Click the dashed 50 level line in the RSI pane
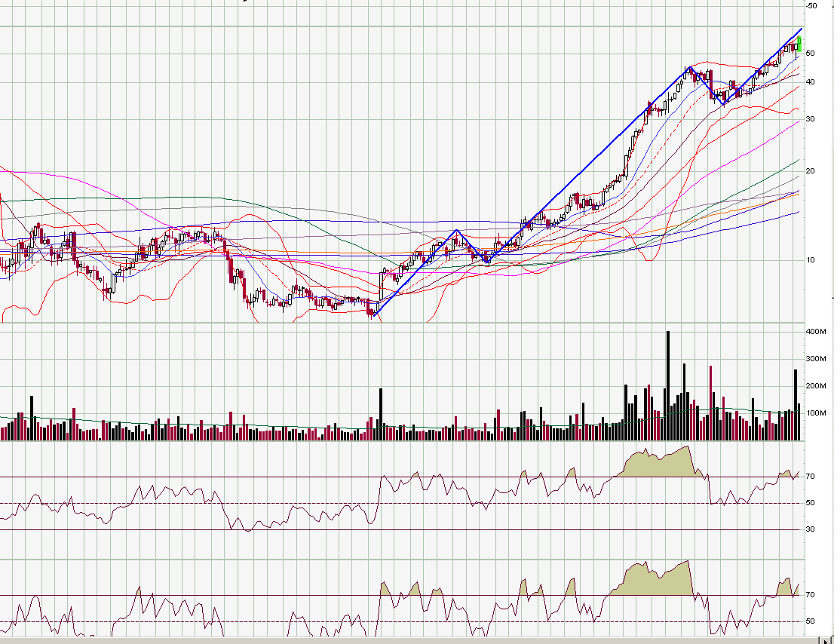 (226, 502)
